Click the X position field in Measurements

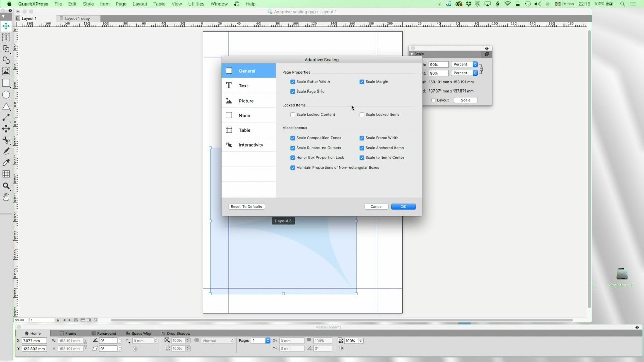pyautogui.click(x=34, y=341)
